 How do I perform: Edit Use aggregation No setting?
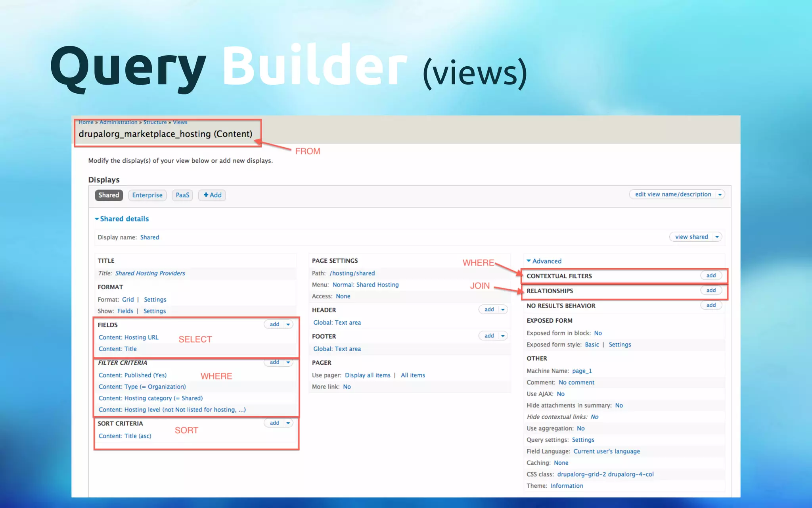click(581, 428)
